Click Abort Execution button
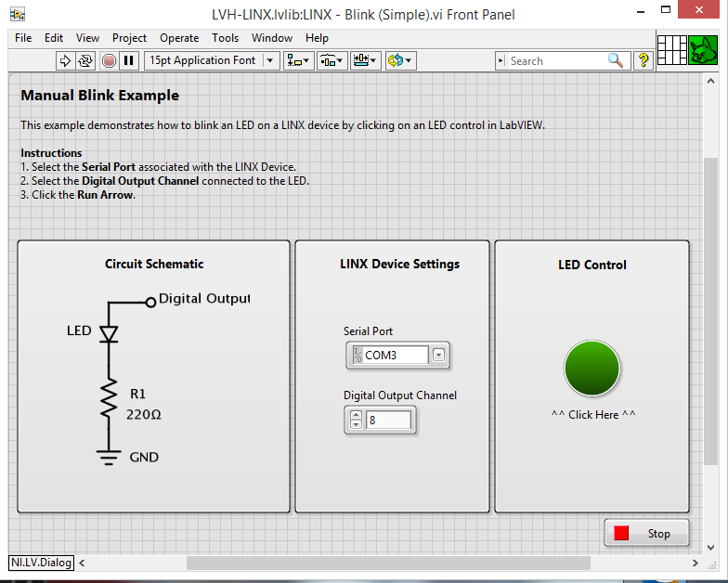 coord(110,61)
